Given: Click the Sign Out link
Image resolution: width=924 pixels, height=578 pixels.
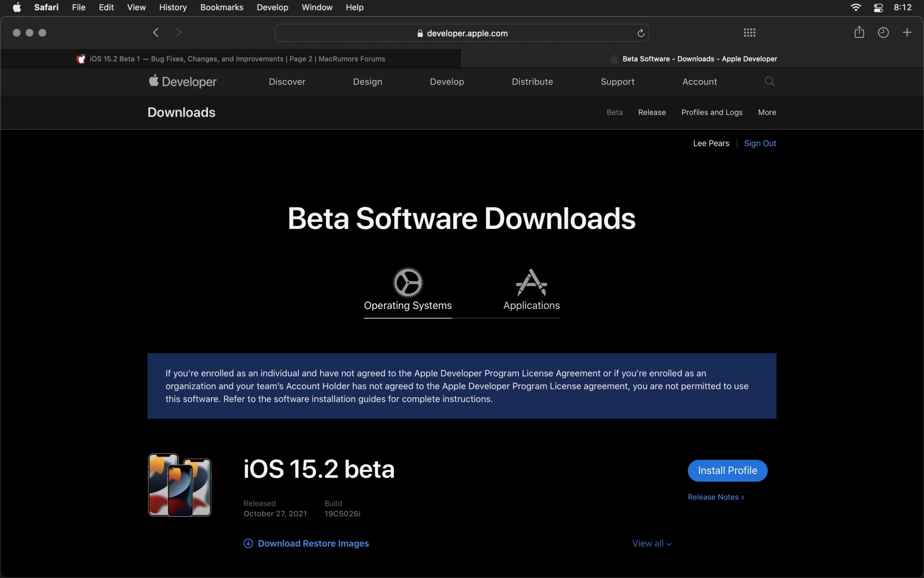Looking at the screenshot, I should tap(760, 143).
